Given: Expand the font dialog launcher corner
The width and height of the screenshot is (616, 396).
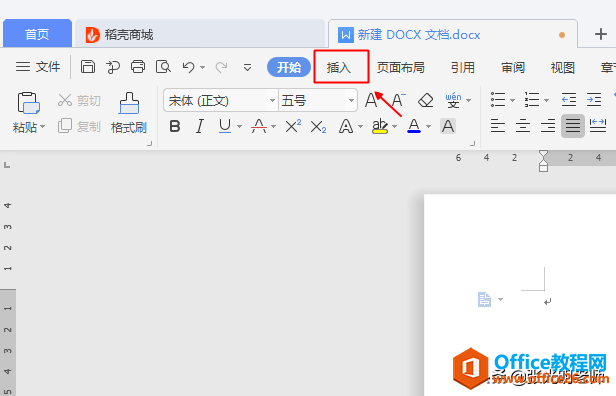Looking at the screenshot, I should [472, 144].
